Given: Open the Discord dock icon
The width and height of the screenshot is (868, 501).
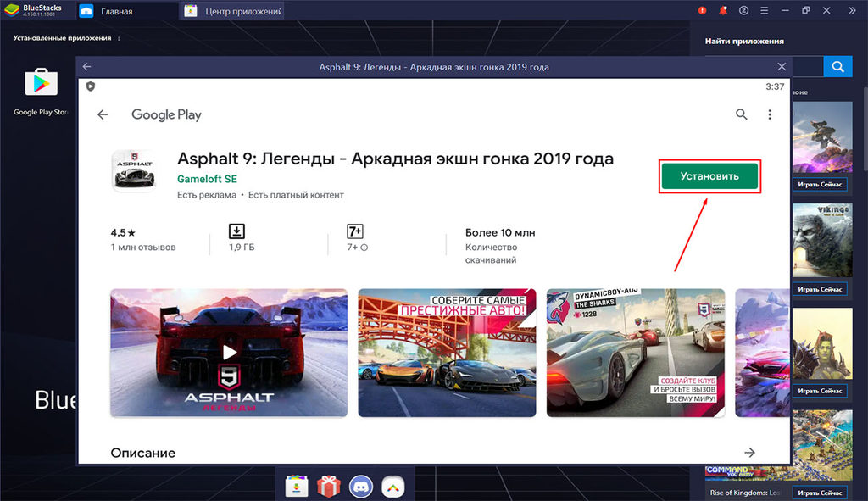Looking at the screenshot, I should click(361, 487).
